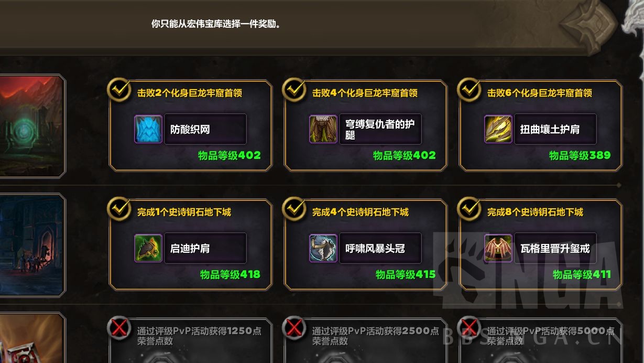This screenshot has width=644, height=363.
Task: Click the 防酸织网 blue chest armor icon
Action: pos(149,129)
